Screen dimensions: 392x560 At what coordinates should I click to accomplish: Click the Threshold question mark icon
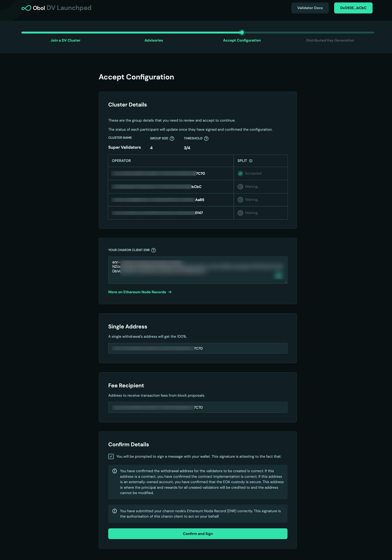pos(206,139)
